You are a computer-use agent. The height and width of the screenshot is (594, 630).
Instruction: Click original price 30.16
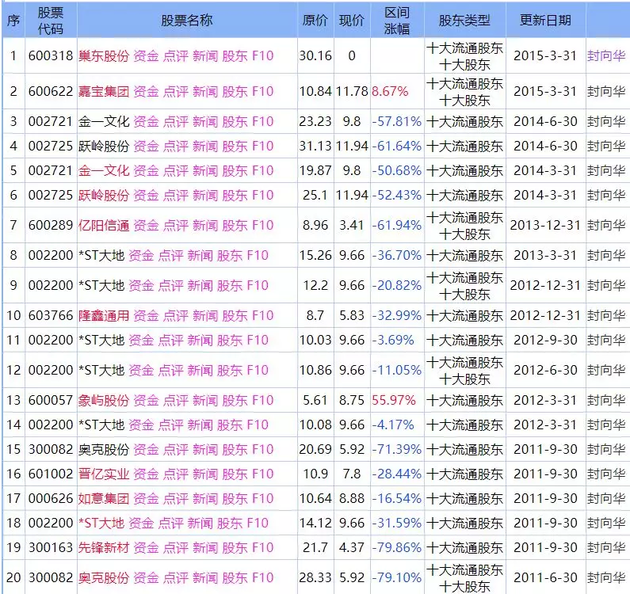(x=315, y=55)
